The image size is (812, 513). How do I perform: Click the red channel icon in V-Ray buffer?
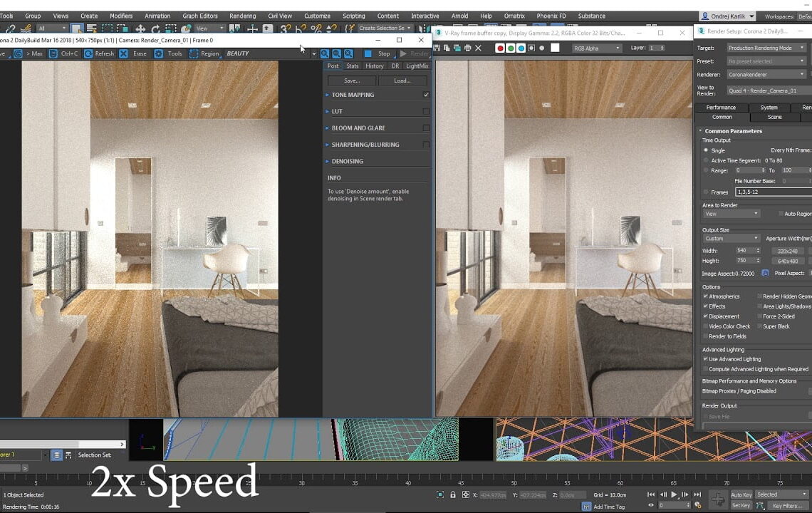[501, 48]
